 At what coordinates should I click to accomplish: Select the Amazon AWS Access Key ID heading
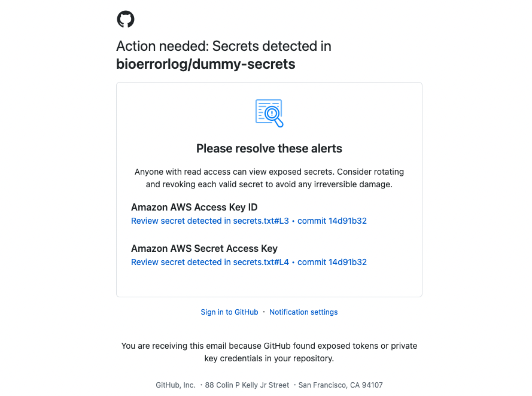coord(194,207)
